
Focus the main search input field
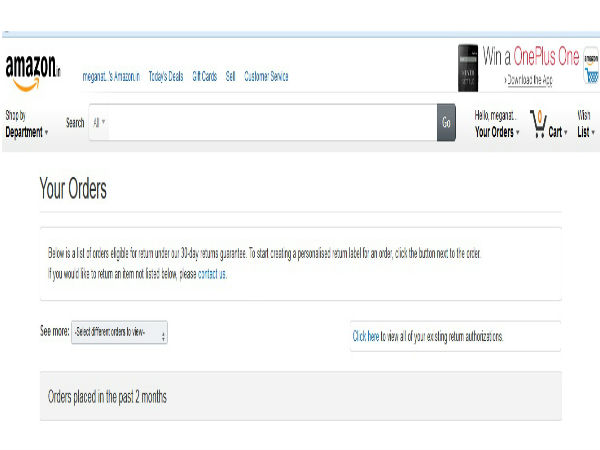pos(270,123)
